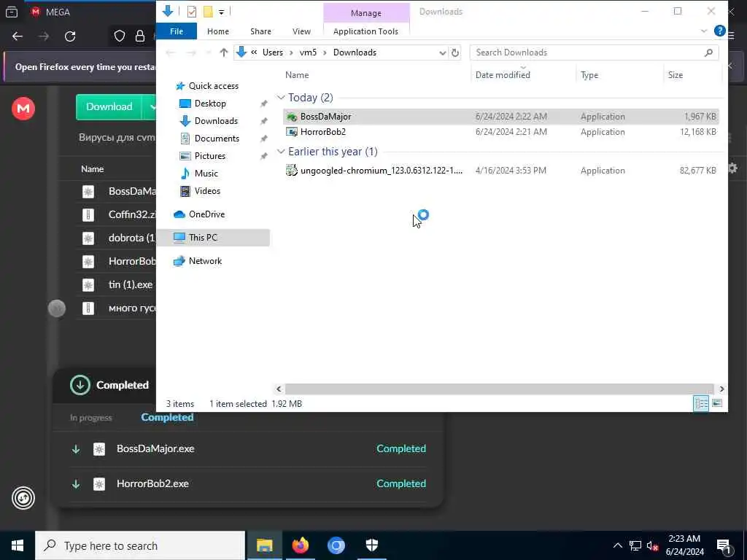Viewport: 747px width, 560px height.
Task: Click the Properties quick access icon
Action: (x=192, y=12)
